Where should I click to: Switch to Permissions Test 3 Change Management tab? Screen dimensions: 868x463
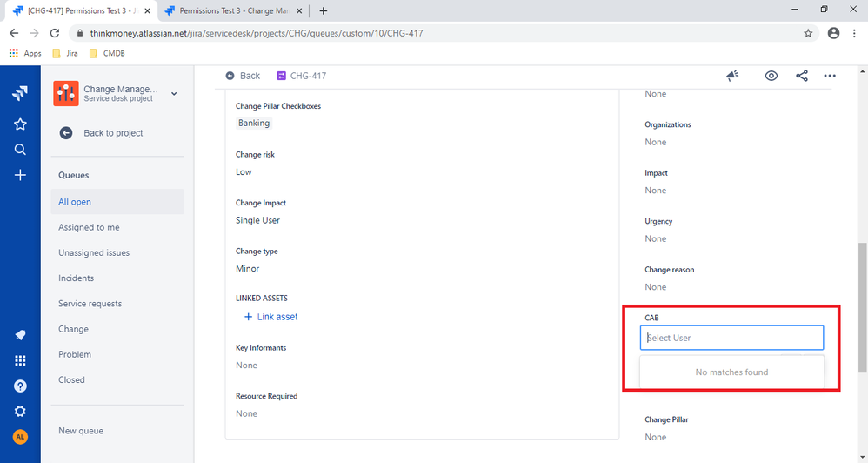[234, 10]
